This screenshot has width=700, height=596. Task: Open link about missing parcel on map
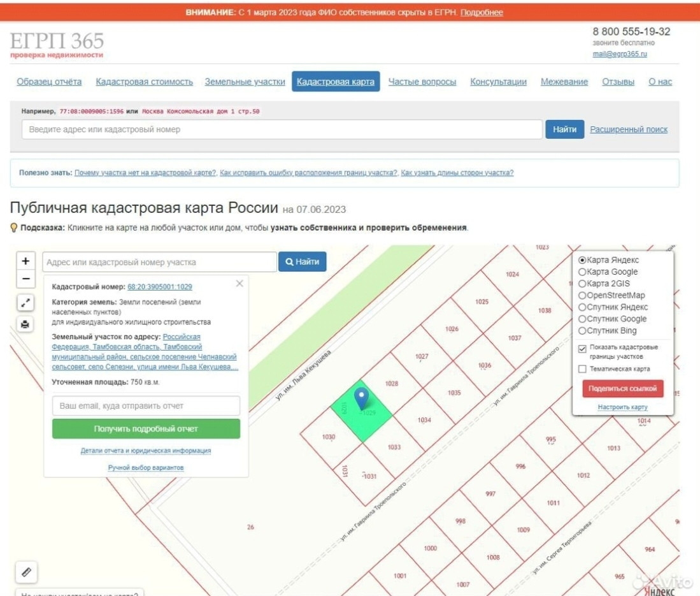click(145, 173)
